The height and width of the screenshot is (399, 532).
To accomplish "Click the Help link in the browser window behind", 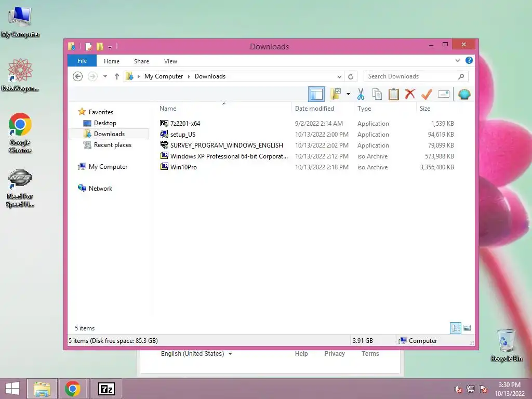I will click(301, 353).
